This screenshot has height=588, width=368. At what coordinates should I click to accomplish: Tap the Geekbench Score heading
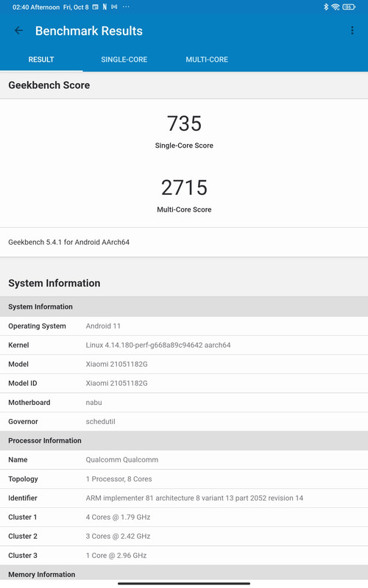49,85
